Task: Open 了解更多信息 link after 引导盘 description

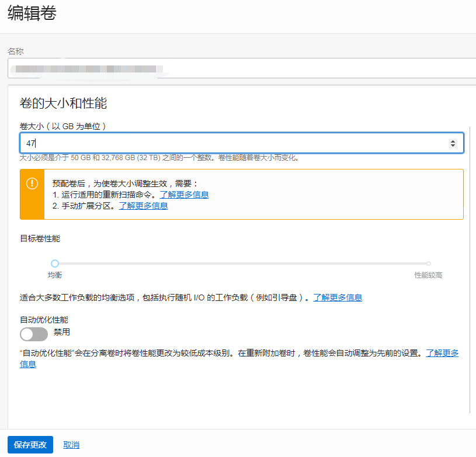Action: point(338,297)
